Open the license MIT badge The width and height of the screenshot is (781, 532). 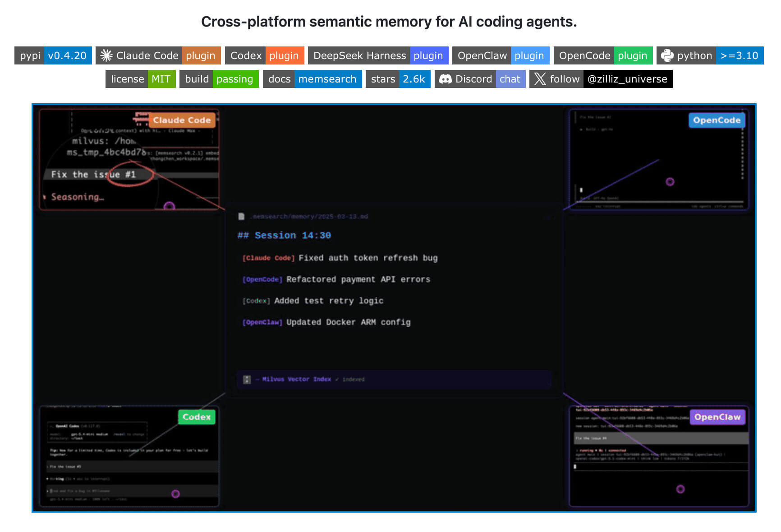tap(141, 79)
